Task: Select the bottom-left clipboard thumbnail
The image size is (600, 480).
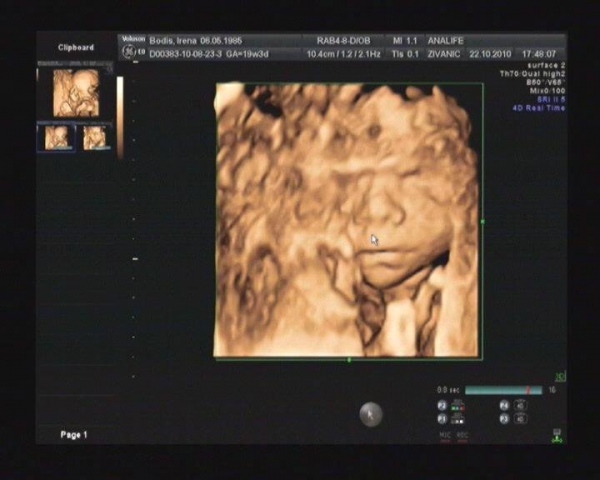Action: [57, 137]
